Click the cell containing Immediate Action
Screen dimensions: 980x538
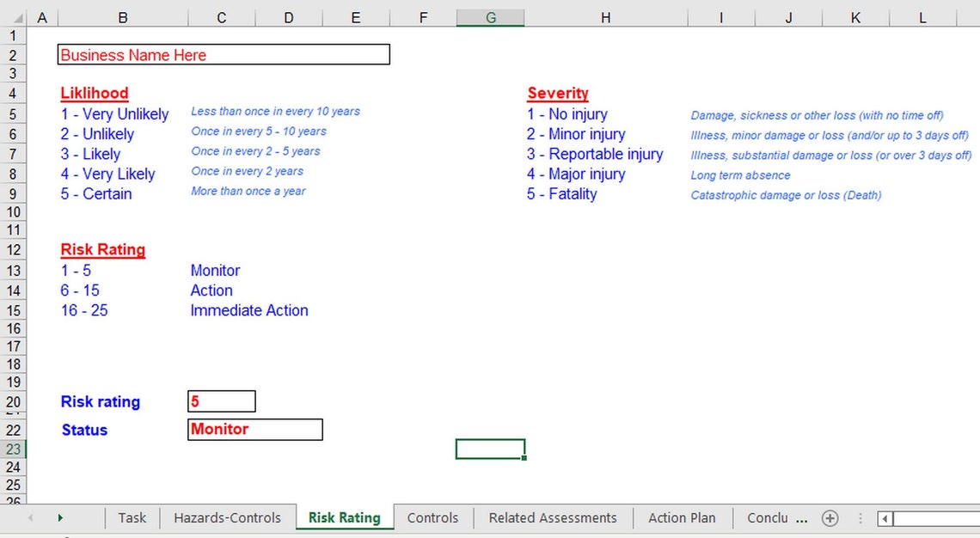[x=249, y=310]
